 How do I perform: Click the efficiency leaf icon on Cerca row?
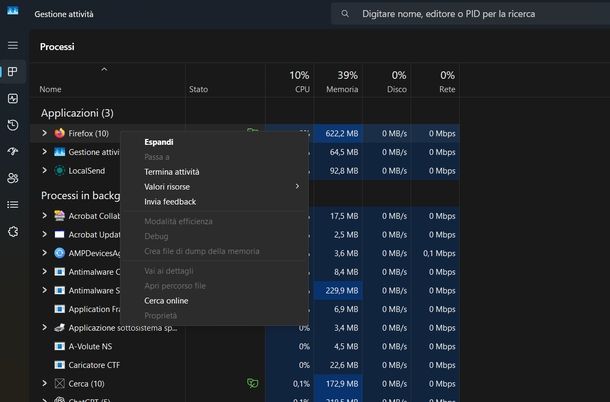252,384
